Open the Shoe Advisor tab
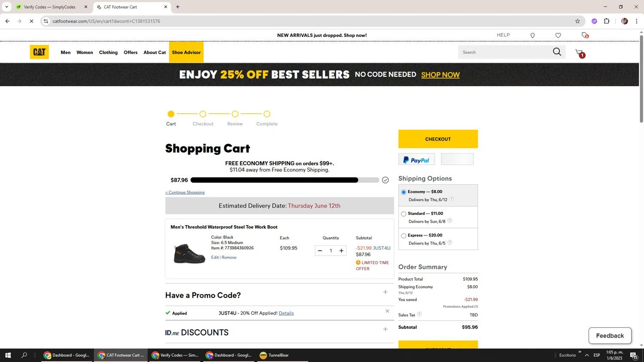The width and height of the screenshot is (644, 362). click(x=186, y=52)
